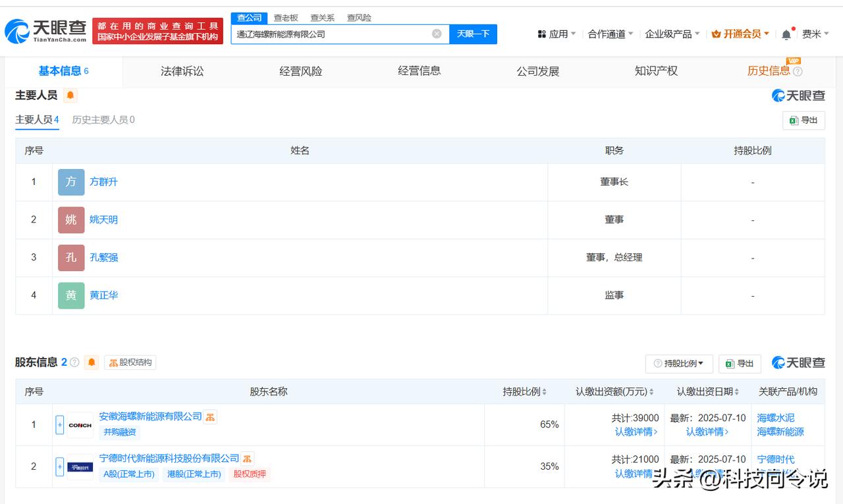Select the 查风险 search mode tab
Viewport: 843px width, 504px height.
[x=359, y=18]
